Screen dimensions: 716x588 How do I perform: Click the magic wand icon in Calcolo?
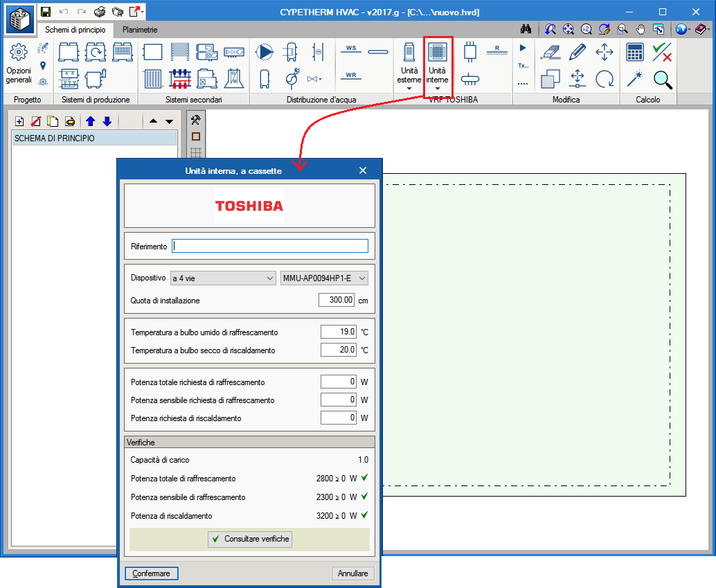[635, 78]
